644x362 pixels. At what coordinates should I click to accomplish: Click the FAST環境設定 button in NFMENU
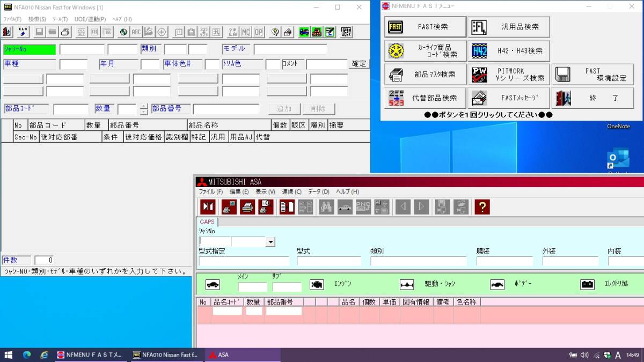pyautogui.click(x=592, y=75)
